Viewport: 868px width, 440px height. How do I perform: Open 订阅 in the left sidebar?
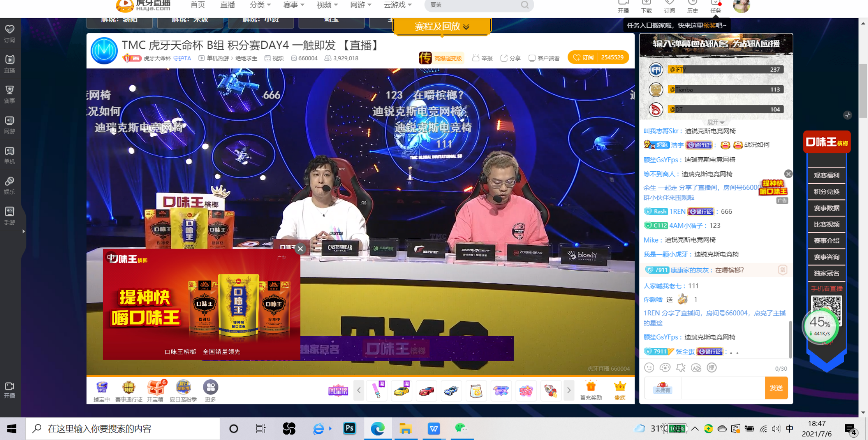click(x=9, y=33)
